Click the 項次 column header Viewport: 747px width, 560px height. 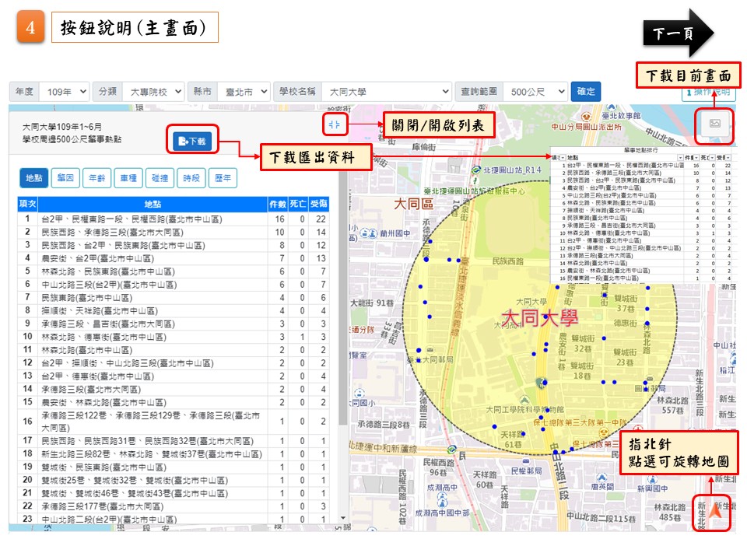[28, 204]
